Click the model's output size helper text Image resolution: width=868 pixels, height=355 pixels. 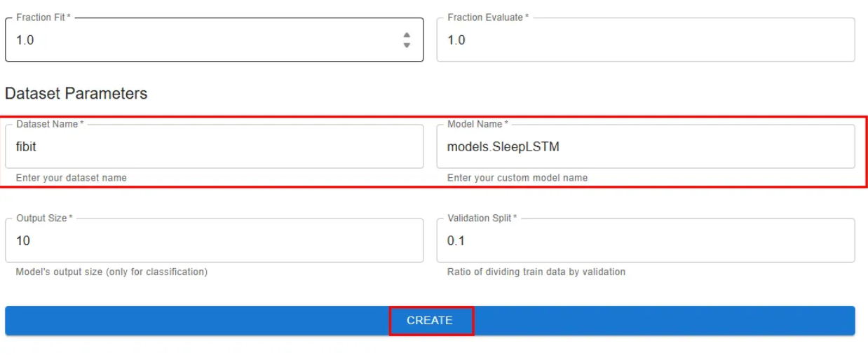(111, 272)
